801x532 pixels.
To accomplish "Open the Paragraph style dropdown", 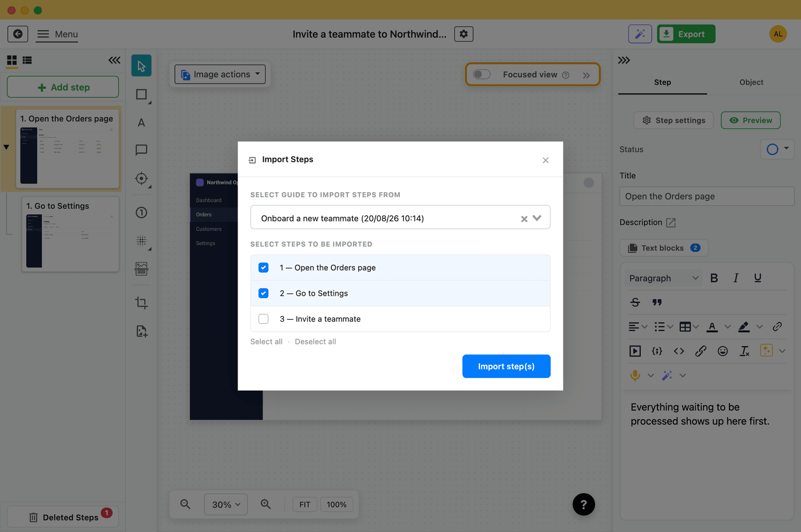I will click(664, 278).
